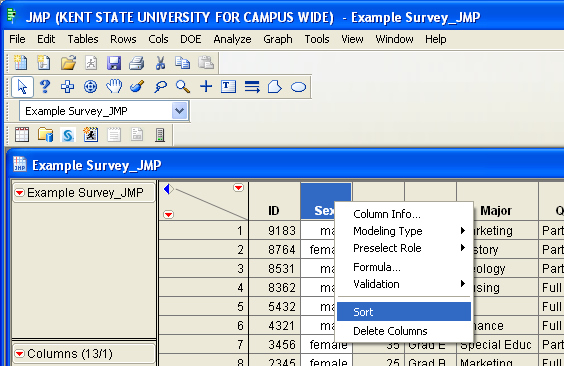Open the Edit menu
The height and width of the screenshot is (366, 564).
pyautogui.click(x=46, y=39)
